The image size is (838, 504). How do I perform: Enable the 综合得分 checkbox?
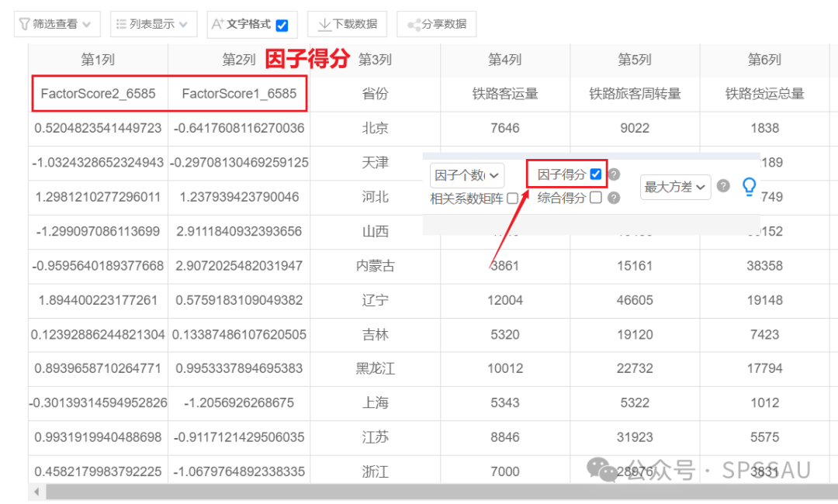click(596, 198)
